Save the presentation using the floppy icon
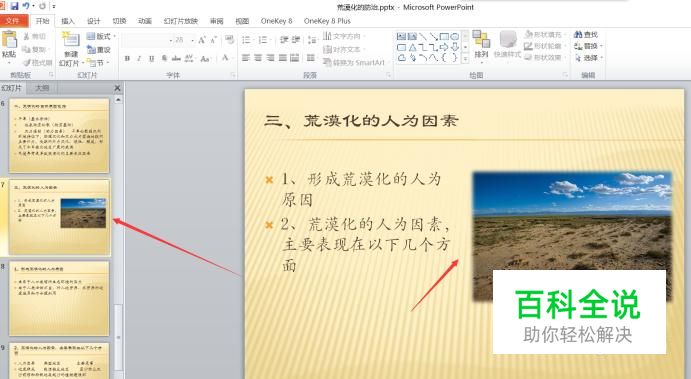 tap(15, 6)
